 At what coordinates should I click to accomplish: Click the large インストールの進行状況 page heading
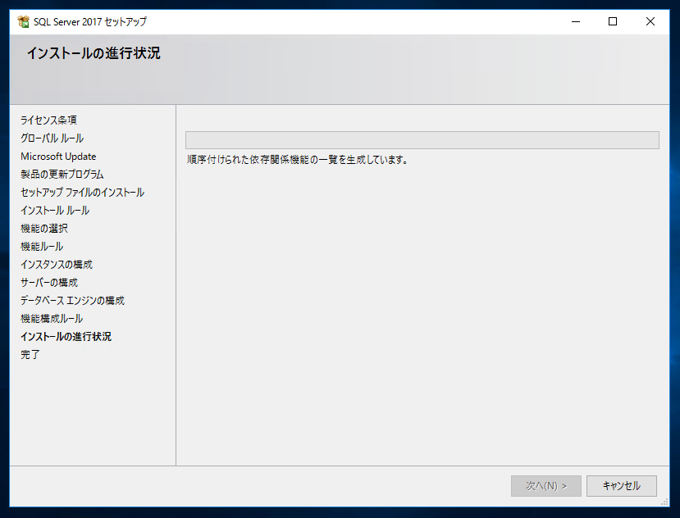tap(94, 53)
